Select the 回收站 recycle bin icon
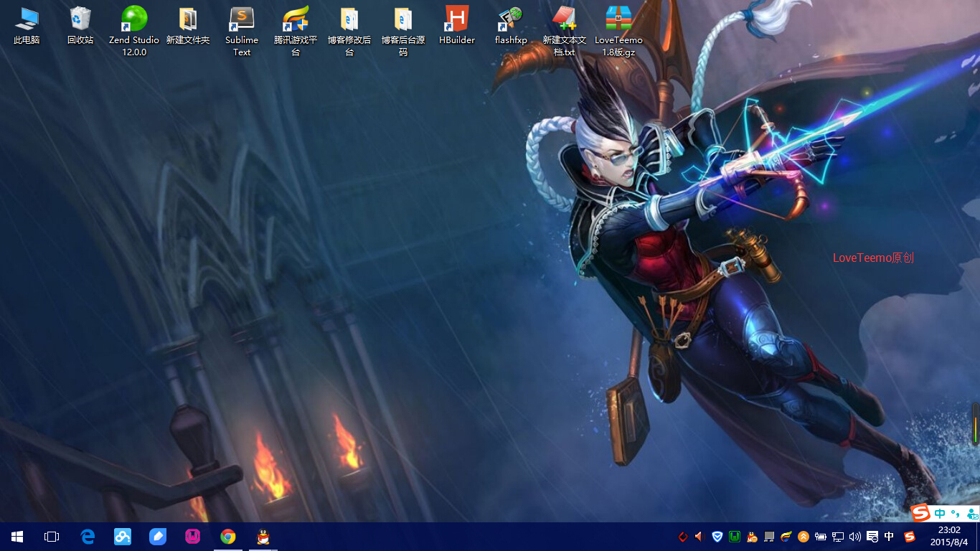 80,19
